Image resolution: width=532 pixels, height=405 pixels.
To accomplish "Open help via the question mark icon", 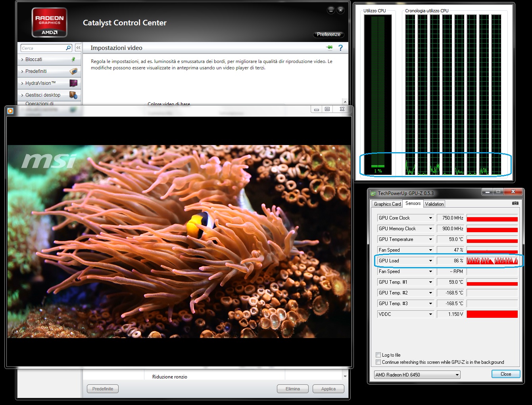I will [x=340, y=48].
